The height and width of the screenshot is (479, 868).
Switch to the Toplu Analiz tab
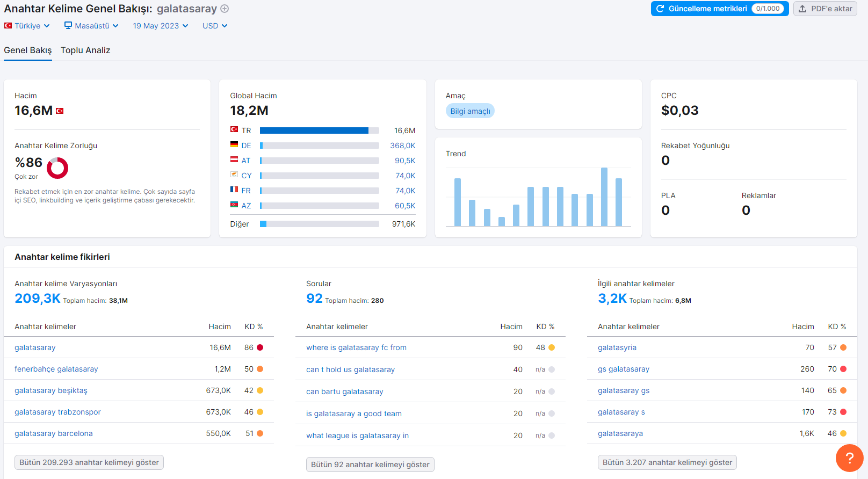click(85, 50)
